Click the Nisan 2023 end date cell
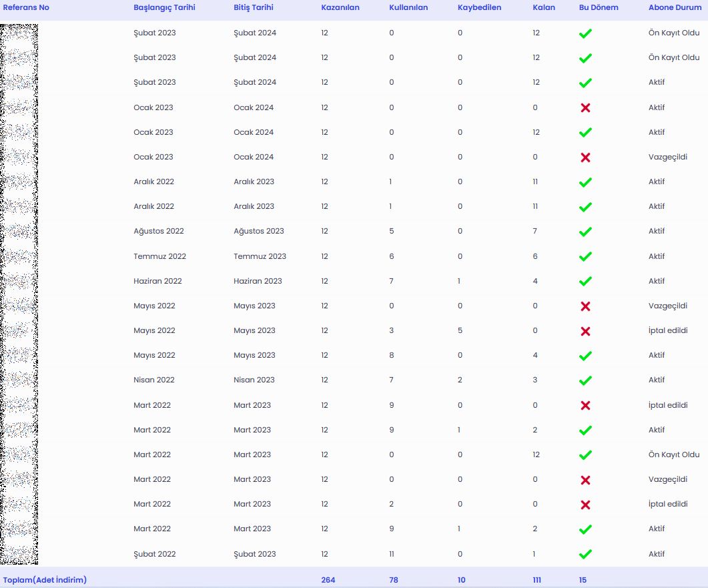 click(x=254, y=380)
